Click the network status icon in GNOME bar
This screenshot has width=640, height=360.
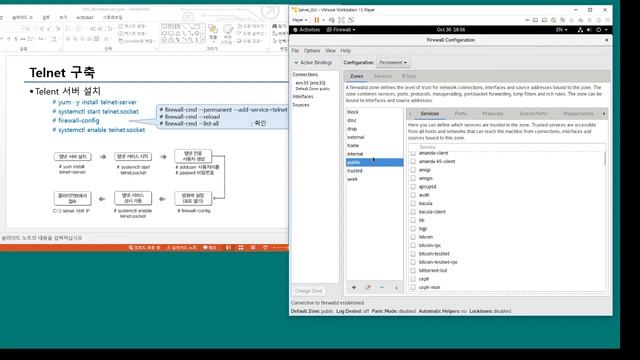[580, 30]
